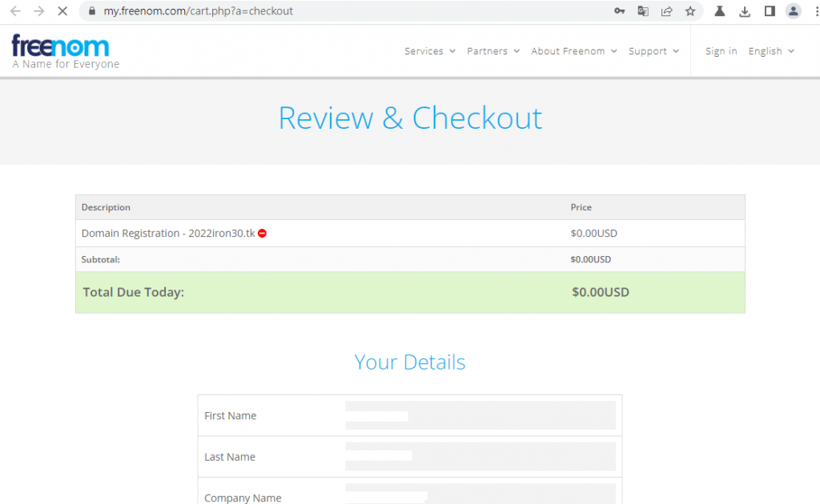Select the 'Domain Registration - 2022iron30.tk' text
The height and width of the screenshot is (504, 820).
[168, 234]
